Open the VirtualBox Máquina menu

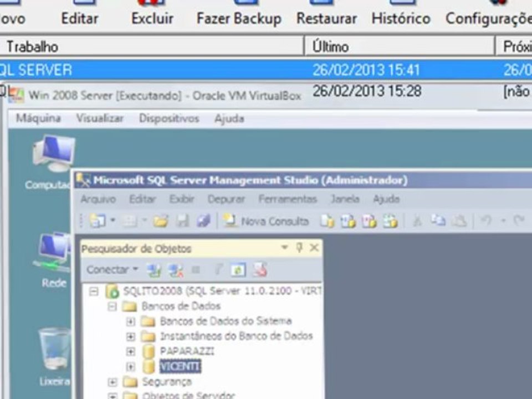[38, 118]
